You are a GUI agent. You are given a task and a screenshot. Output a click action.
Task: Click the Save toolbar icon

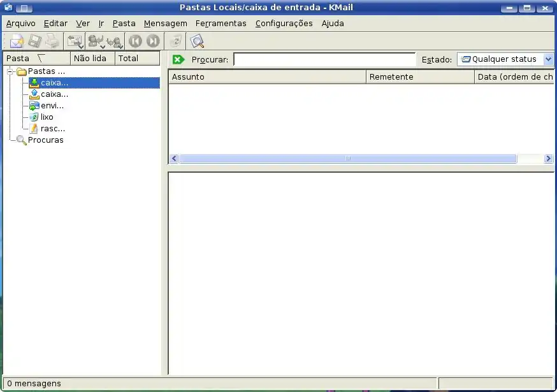pos(34,41)
